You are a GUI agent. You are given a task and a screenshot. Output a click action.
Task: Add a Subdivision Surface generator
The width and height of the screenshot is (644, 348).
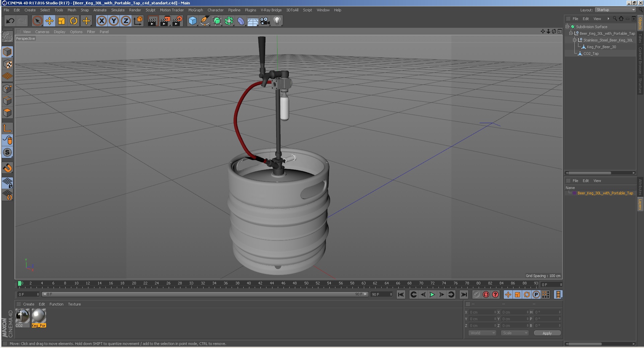point(217,21)
